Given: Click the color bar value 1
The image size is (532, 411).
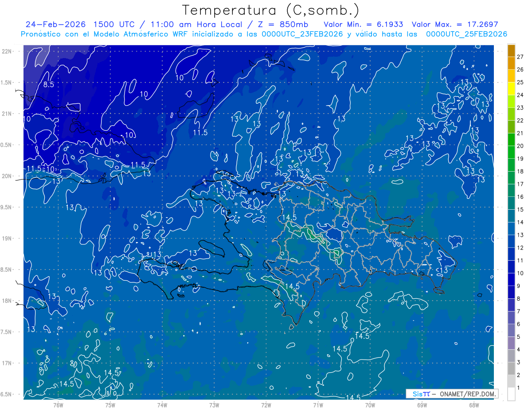Looking at the screenshot, I should pyautogui.click(x=518, y=388).
